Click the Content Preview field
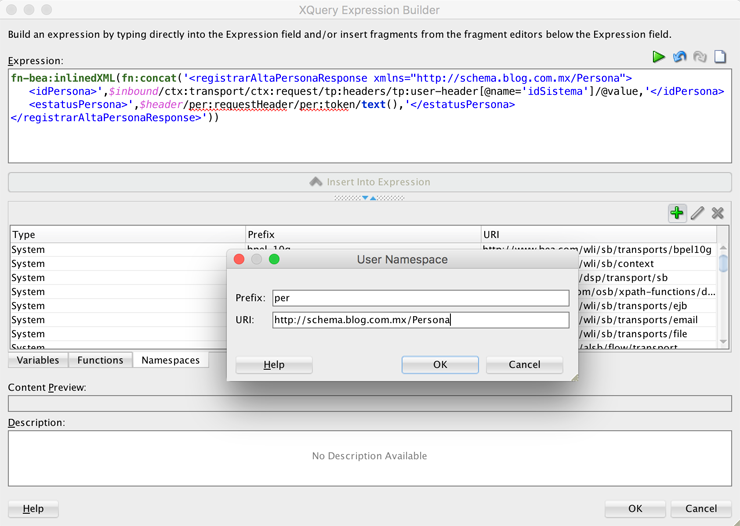 pos(370,403)
